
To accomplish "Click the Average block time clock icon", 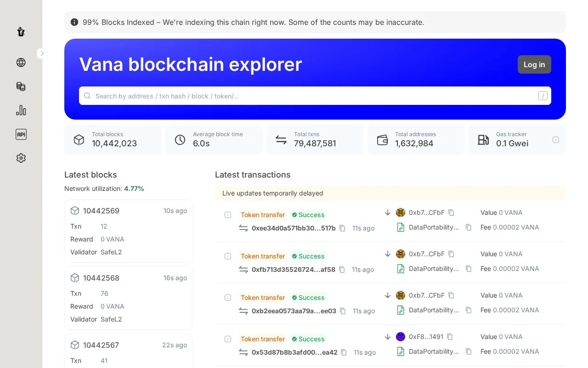I will 180,140.
